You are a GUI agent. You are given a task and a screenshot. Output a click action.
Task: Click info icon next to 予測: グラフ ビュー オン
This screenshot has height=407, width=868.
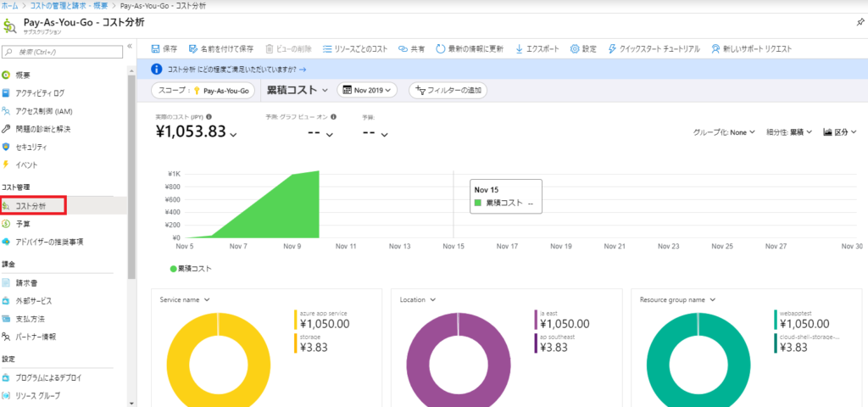pos(334,117)
